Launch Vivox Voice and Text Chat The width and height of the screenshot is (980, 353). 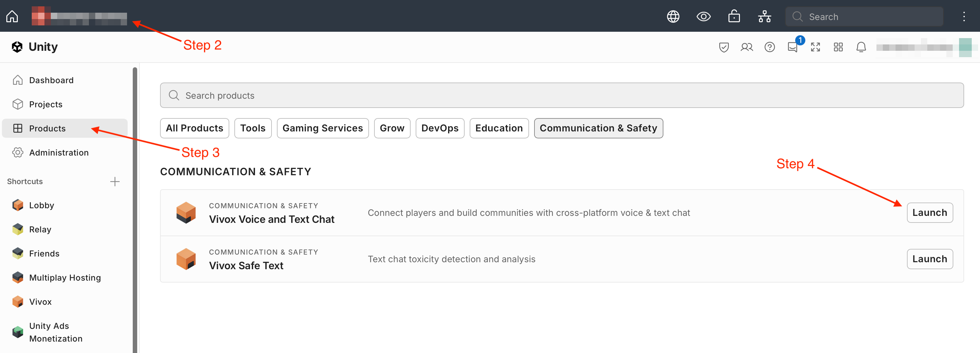(x=930, y=213)
